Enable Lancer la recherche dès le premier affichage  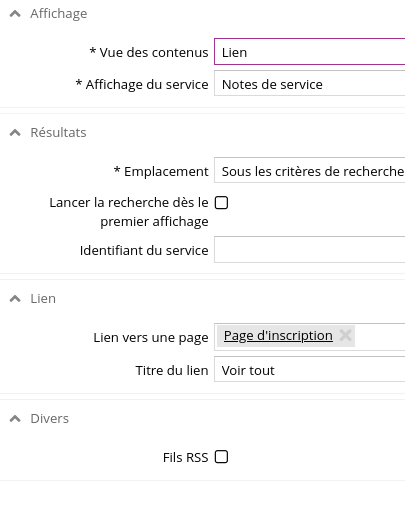point(221,203)
